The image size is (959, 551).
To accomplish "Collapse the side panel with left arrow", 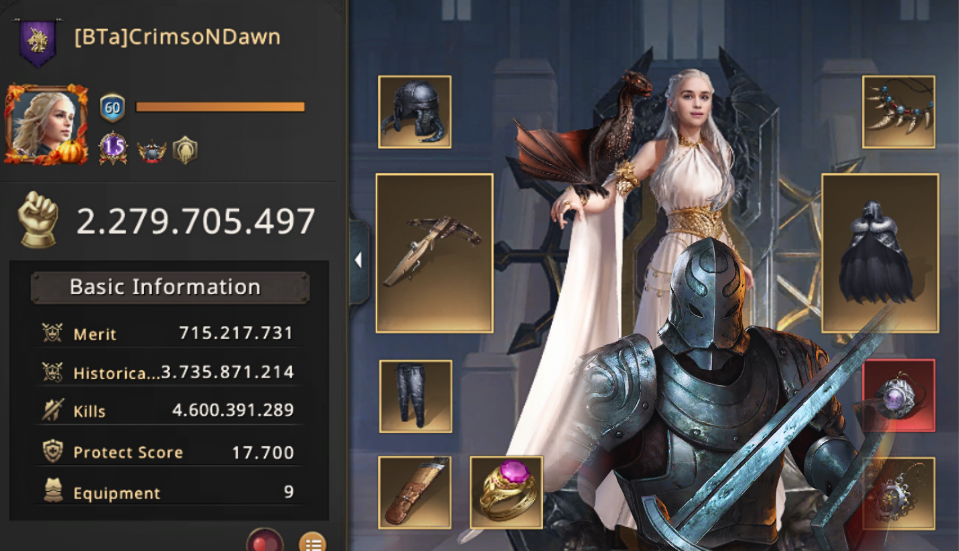I will 358,261.
